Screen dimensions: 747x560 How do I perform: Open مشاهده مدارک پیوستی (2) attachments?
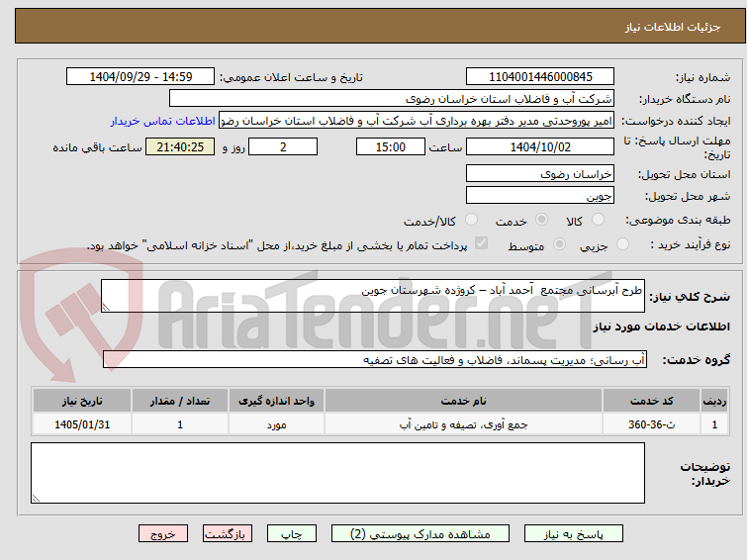point(420,534)
